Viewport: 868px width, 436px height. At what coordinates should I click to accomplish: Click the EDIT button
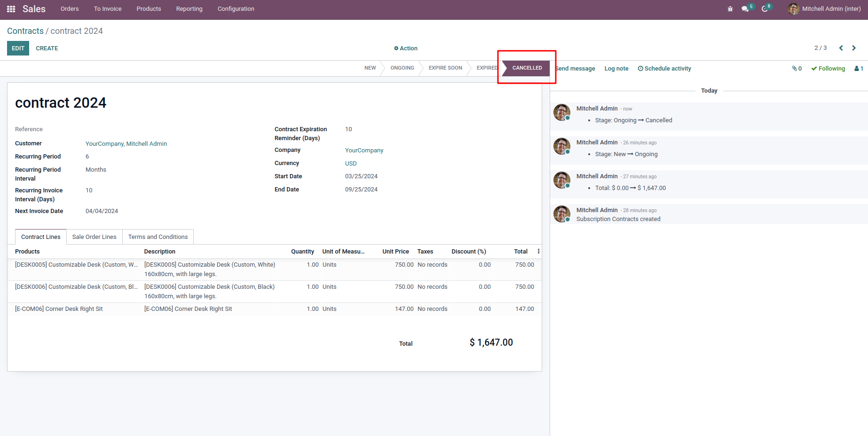point(18,48)
